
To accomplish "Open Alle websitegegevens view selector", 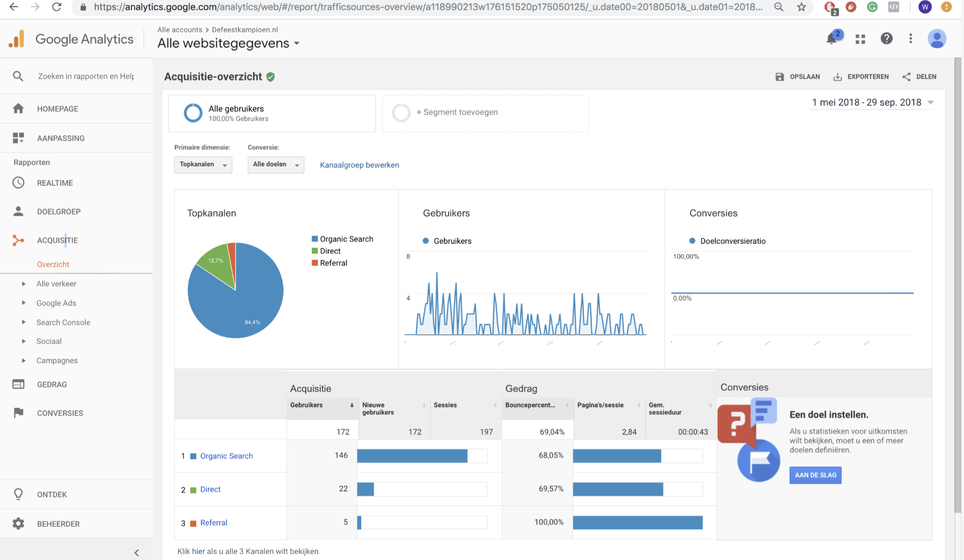I will click(228, 43).
